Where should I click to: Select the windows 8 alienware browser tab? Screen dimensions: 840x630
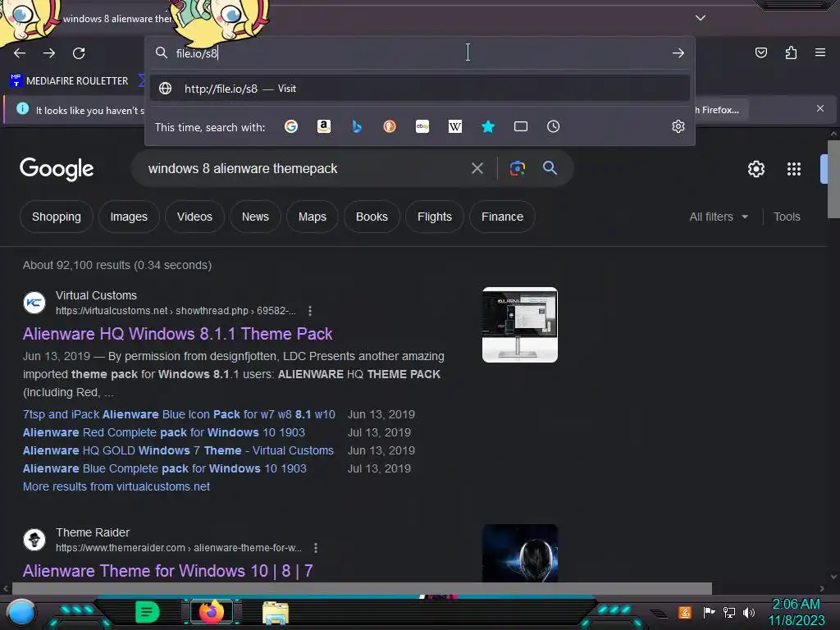coord(117,19)
